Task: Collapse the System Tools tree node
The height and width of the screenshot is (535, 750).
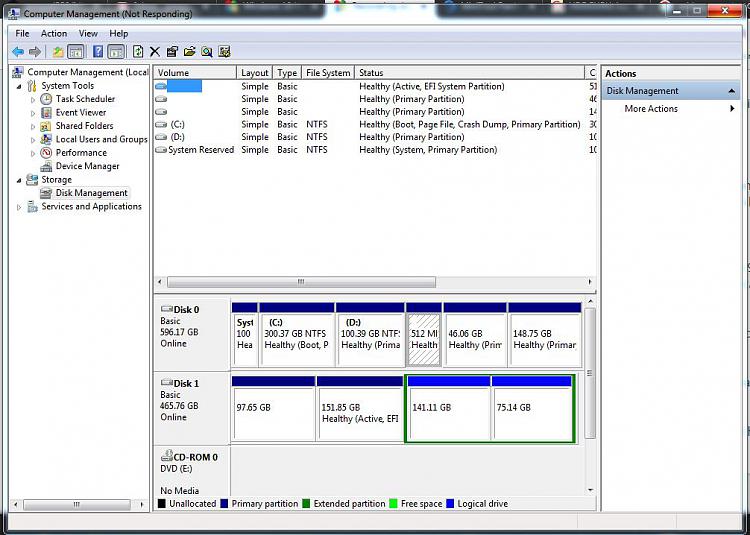Action: tap(20, 87)
